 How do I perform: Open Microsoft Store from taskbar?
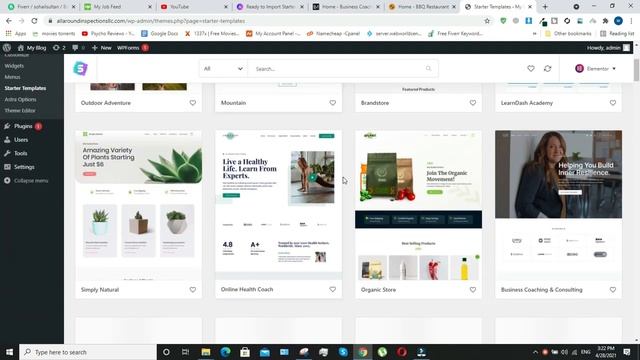[x=245, y=352]
